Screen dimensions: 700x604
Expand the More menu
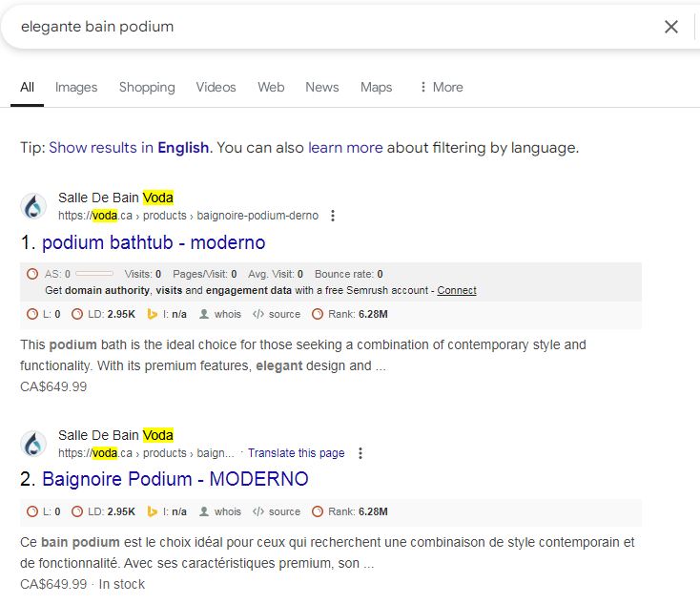[441, 87]
